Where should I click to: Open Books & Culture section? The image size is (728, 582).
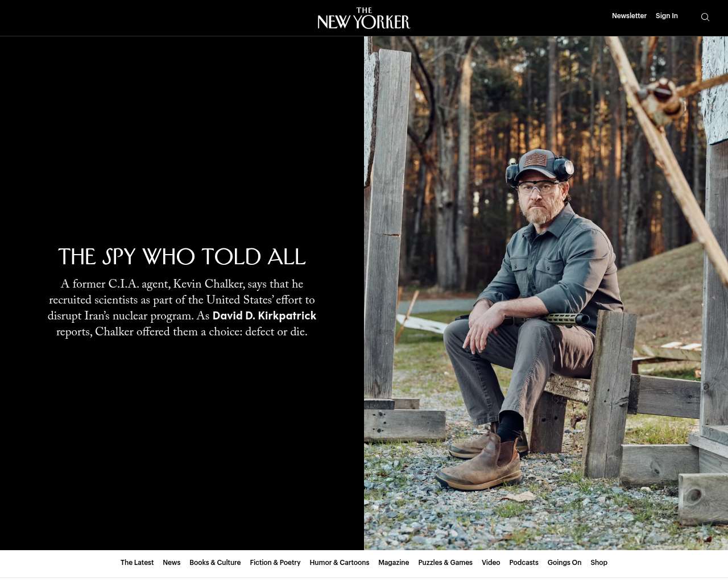[215, 563]
